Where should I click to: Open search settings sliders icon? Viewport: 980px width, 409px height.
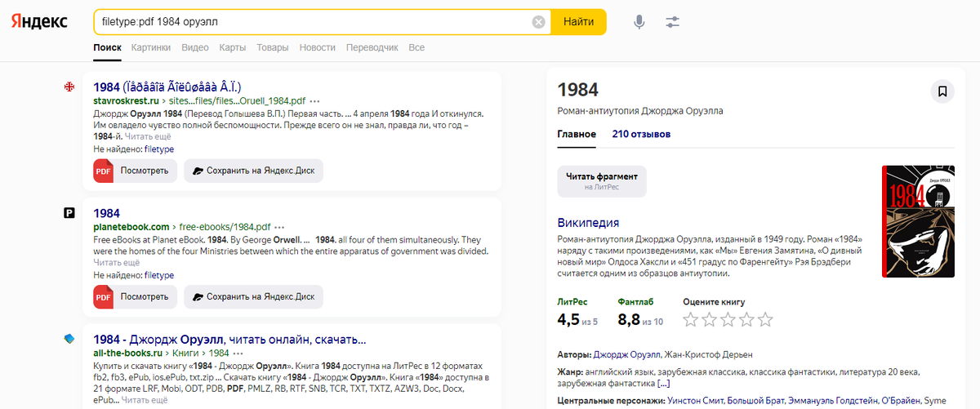673,22
